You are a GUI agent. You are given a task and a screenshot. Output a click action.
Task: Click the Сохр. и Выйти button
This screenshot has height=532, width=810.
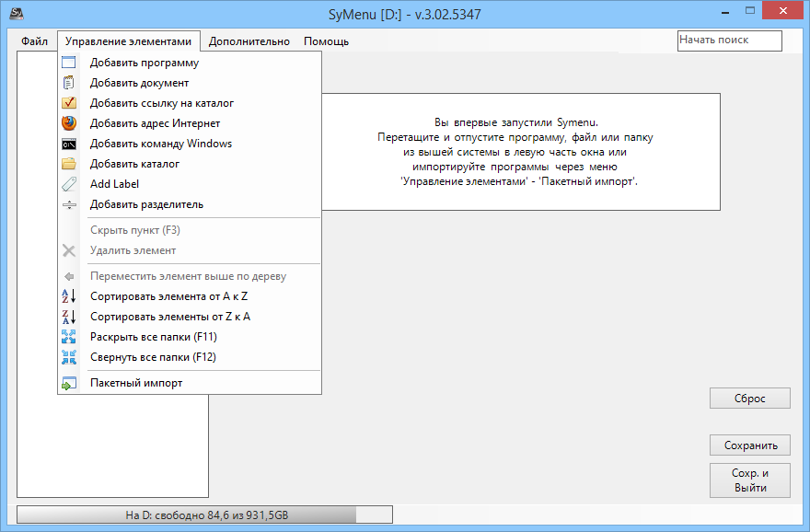749,480
